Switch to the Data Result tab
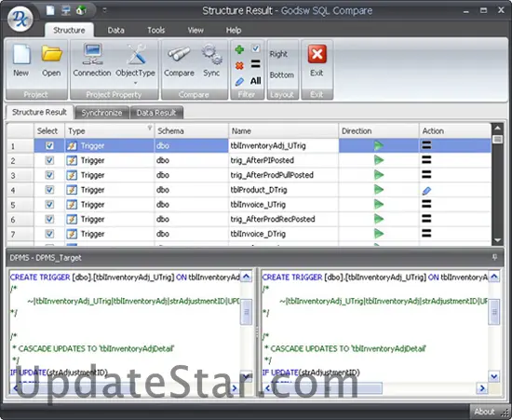Screen dimensions: 512x420 [x=156, y=113]
